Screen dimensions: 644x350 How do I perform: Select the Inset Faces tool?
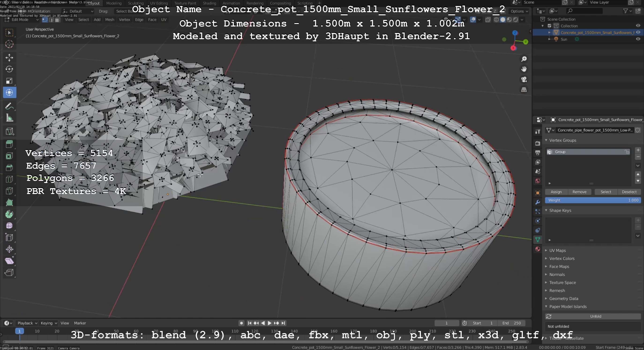point(9,156)
